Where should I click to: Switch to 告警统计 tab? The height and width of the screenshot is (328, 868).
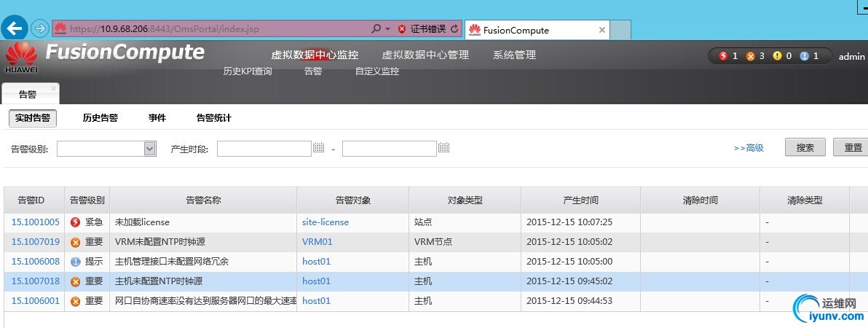(214, 118)
